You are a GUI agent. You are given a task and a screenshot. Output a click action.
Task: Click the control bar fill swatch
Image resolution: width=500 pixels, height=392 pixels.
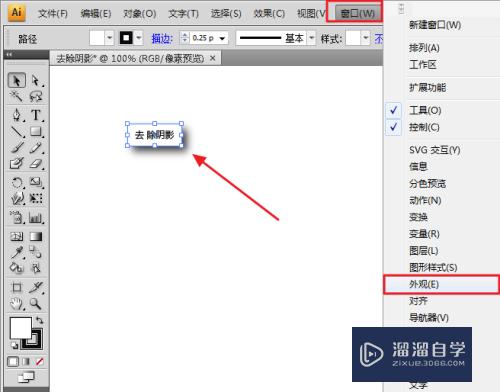pos(97,38)
